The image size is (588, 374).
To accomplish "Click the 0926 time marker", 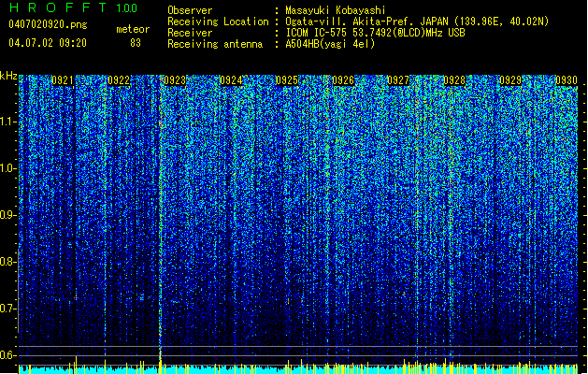I will pos(343,80).
